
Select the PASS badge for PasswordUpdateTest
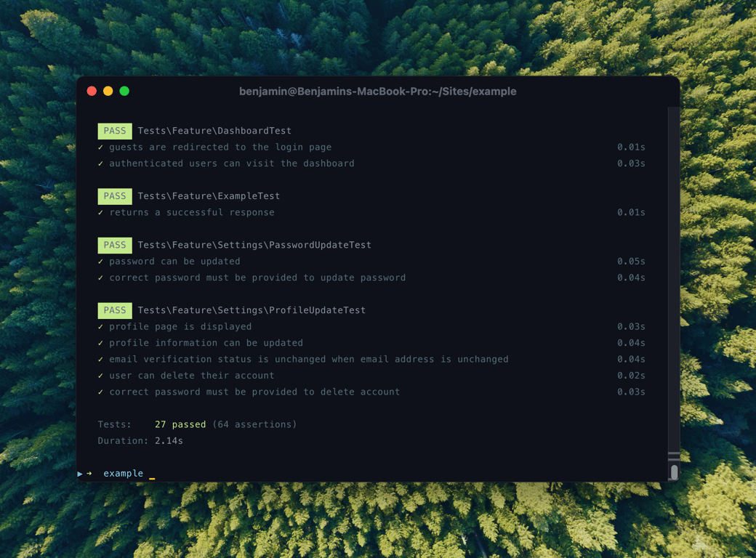[x=114, y=245]
